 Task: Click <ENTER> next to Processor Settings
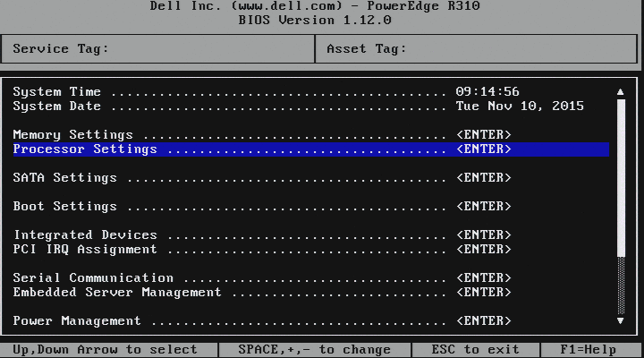click(x=484, y=149)
